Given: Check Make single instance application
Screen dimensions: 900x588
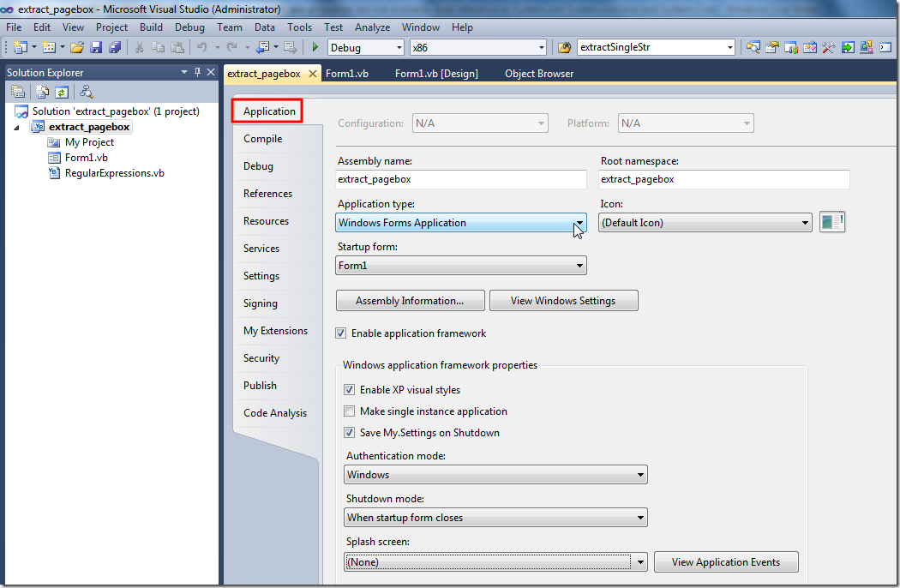Looking at the screenshot, I should (349, 411).
